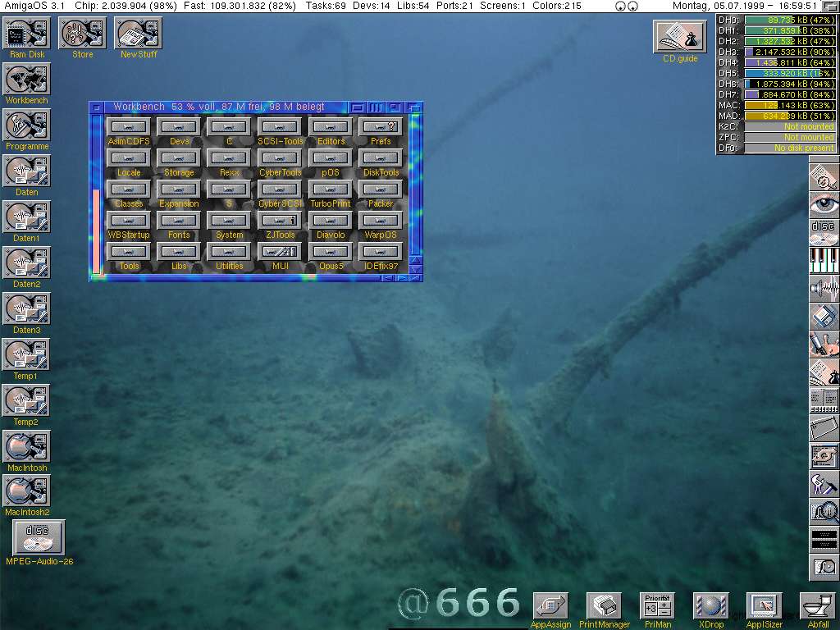The image size is (840, 630).
Task: Launch PrintManager from the desktop
Action: point(604,606)
